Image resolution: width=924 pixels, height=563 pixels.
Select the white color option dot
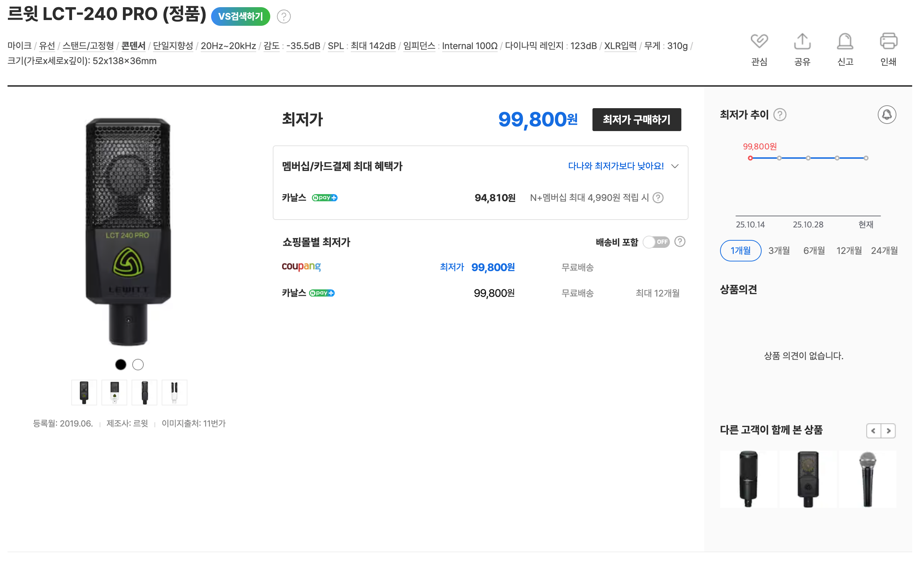tap(138, 364)
